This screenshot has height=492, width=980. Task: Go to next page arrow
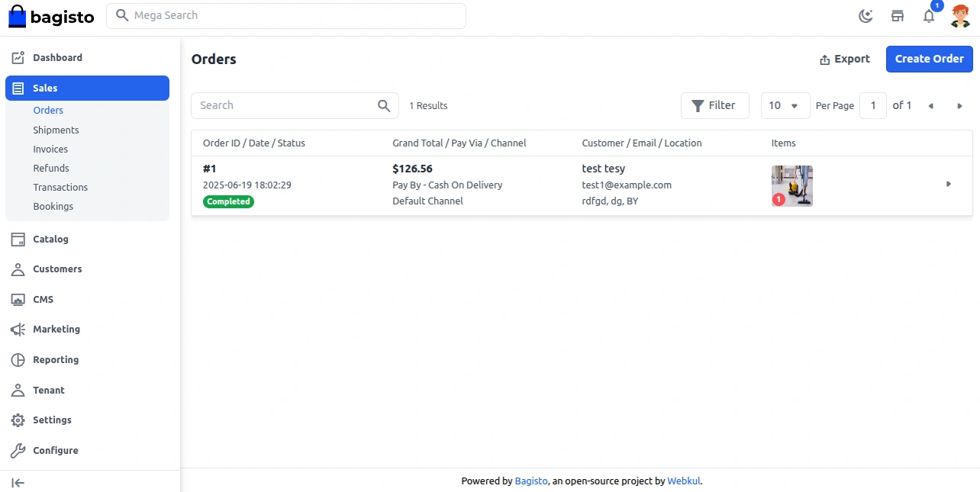click(x=959, y=106)
